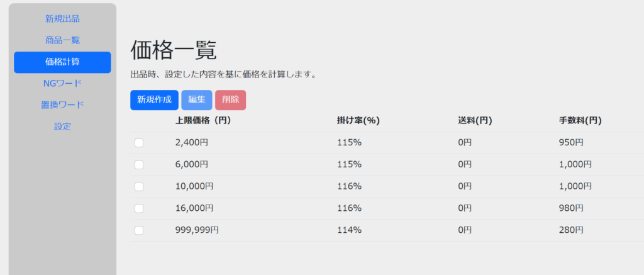Click the 新規作成 button
Screen dimensions: 644x275
(x=154, y=100)
